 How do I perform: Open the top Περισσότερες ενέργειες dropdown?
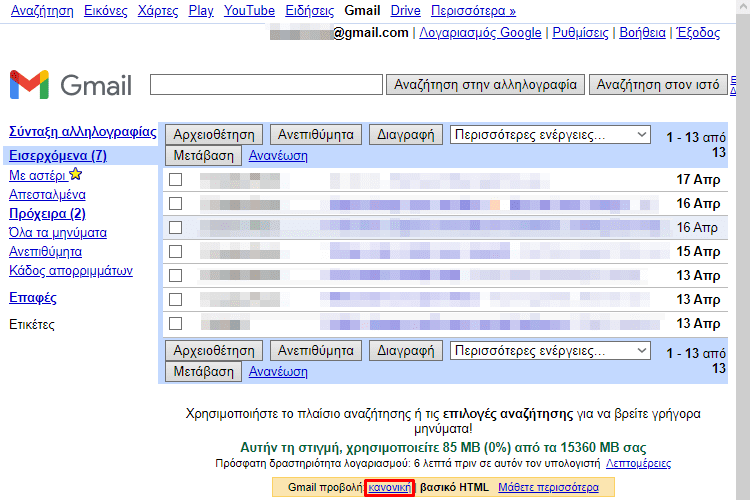click(x=550, y=135)
